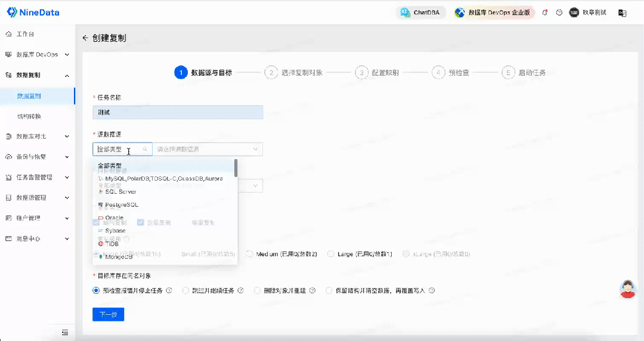Click the 下一步 button
The height and width of the screenshot is (341, 644).
tap(109, 314)
